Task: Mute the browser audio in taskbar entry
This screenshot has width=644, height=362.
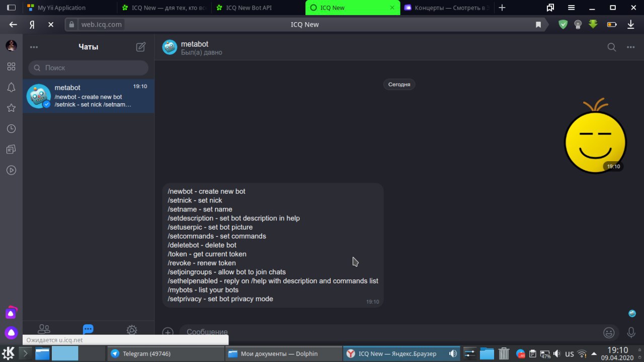Action: pyautogui.click(x=453, y=353)
